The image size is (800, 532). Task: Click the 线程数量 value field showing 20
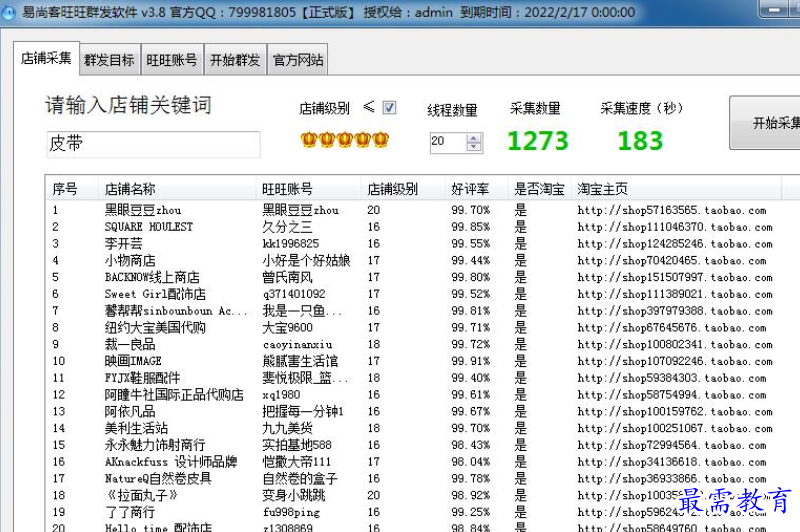point(448,142)
